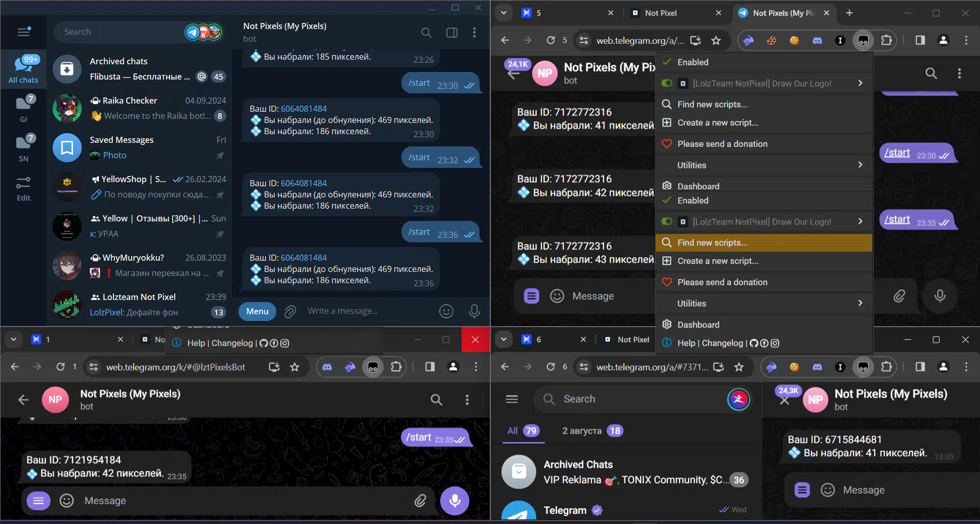
Task: Select the All chats folder in Telegram Desktop
Action: click(x=23, y=69)
